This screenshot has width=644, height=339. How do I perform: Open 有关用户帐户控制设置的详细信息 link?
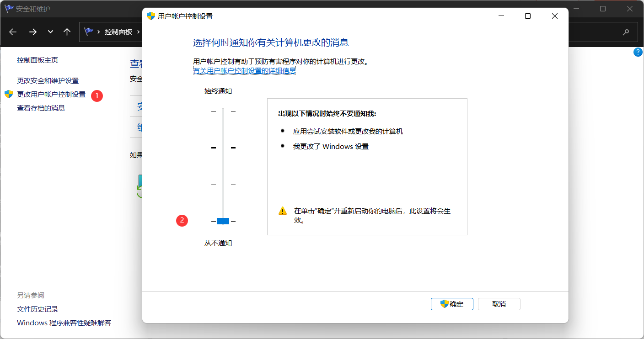(x=244, y=71)
